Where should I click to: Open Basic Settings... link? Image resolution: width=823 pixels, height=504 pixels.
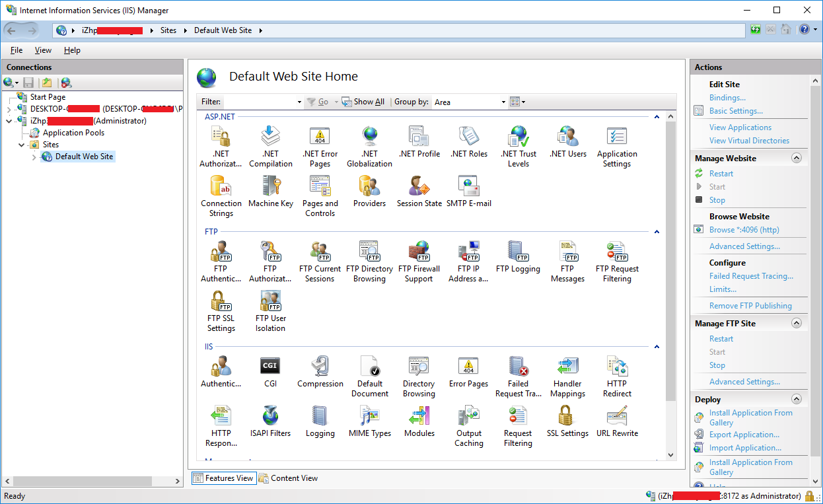pos(736,111)
